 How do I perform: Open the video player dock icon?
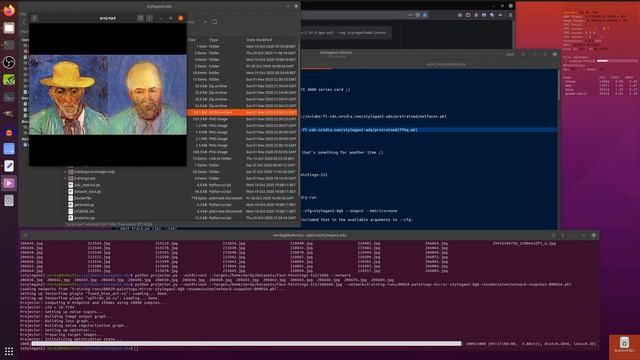[9, 183]
